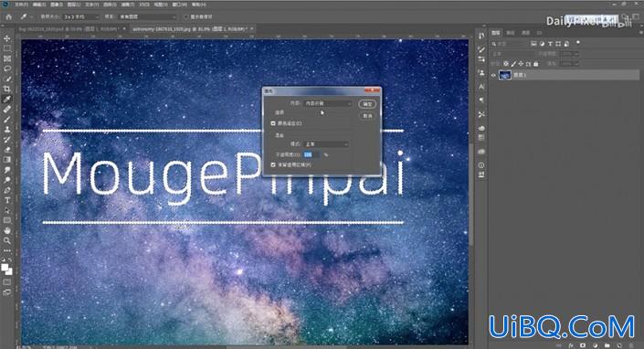The width and height of the screenshot is (644, 349).
Task: Toggle Quick Mask mode
Action: [7, 282]
